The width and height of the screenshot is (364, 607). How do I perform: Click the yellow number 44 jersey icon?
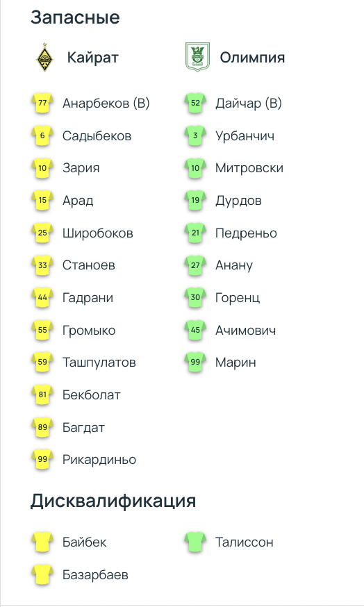(42, 298)
